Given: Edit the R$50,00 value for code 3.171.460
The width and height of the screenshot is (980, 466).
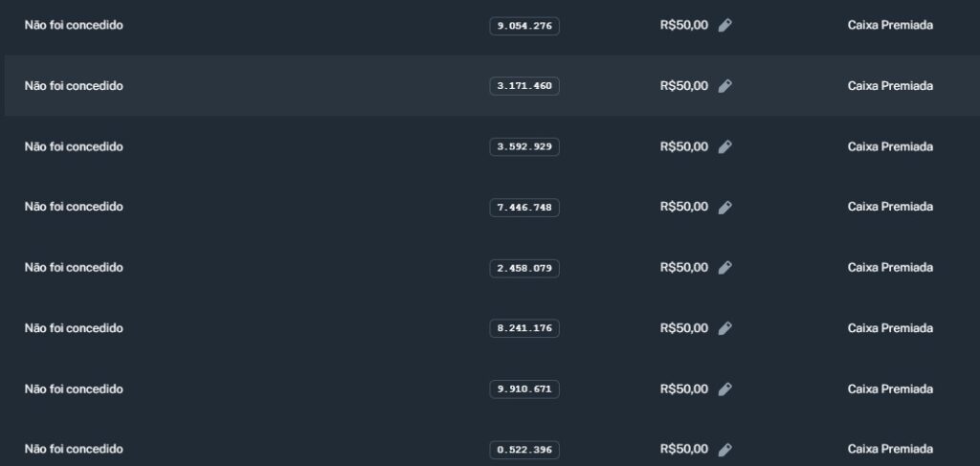Looking at the screenshot, I should pyautogui.click(x=724, y=86).
